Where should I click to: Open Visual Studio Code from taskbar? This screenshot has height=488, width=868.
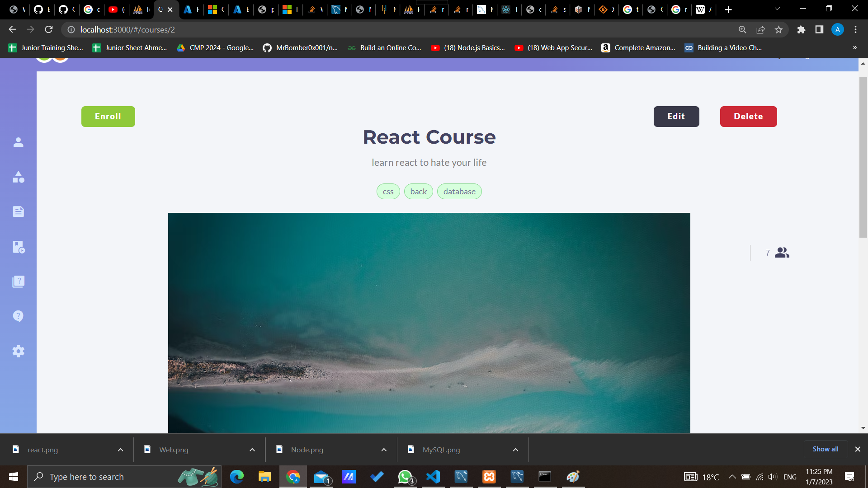[x=433, y=477]
